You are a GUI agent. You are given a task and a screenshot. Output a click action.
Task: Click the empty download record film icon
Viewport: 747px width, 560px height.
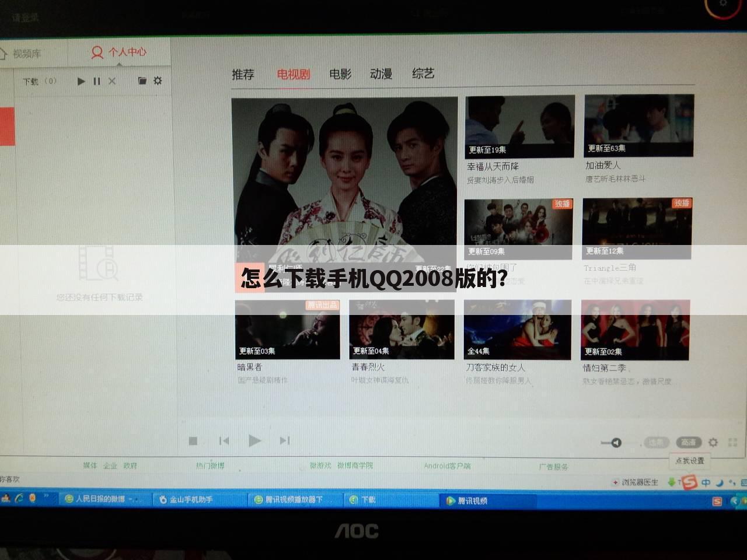98,262
